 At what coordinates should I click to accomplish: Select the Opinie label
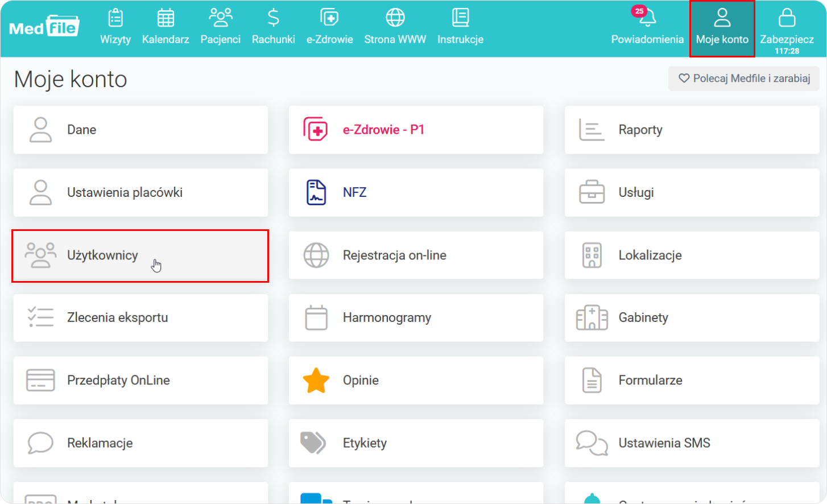[361, 381]
